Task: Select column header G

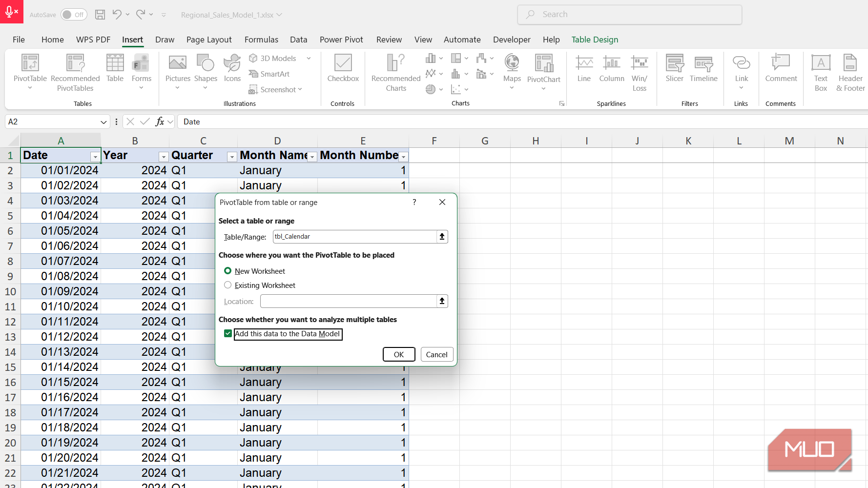Action: 485,141
